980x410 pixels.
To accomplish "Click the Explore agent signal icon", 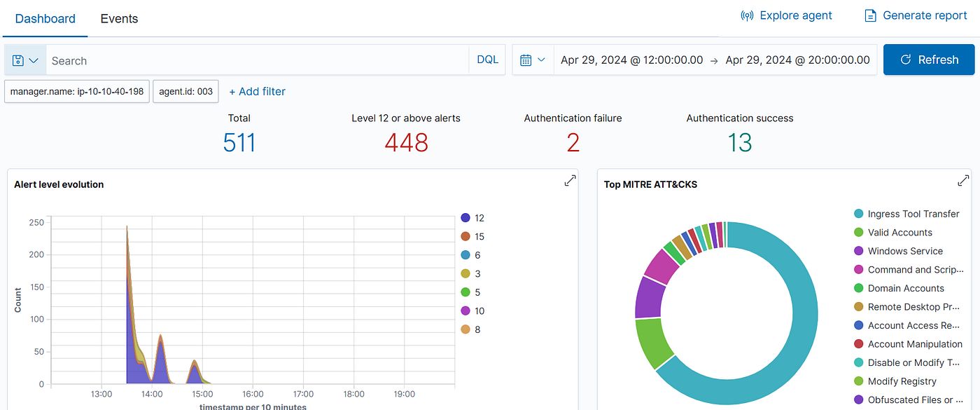I will pyautogui.click(x=747, y=15).
